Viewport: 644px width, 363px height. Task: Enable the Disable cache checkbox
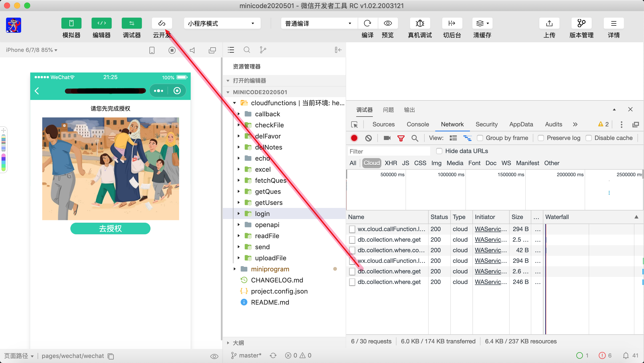click(588, 138)
